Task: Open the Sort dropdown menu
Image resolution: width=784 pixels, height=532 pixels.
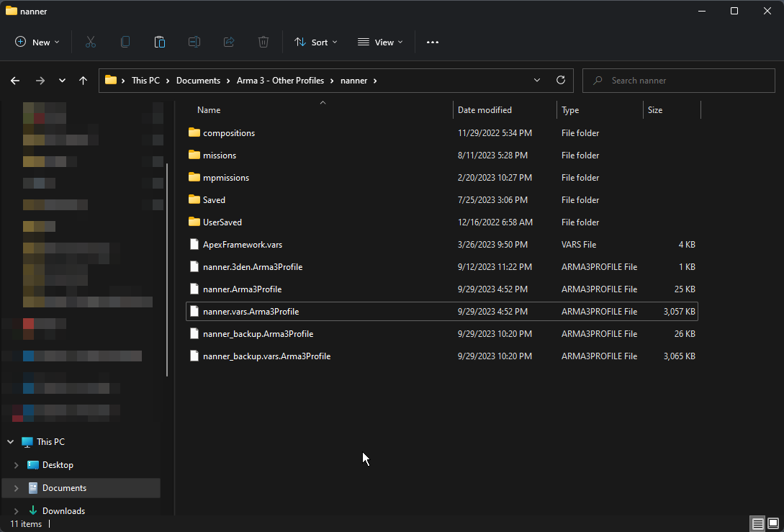Action: pos(315,42)
